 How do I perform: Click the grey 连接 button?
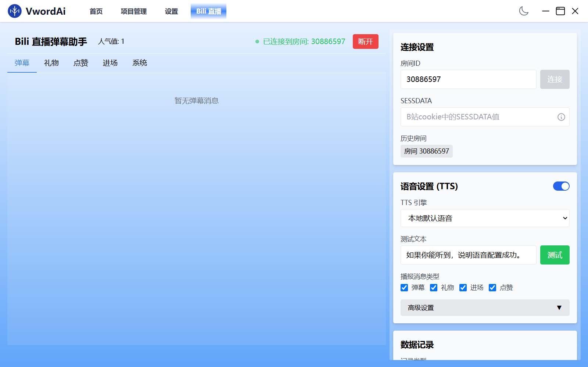[555, 79]
